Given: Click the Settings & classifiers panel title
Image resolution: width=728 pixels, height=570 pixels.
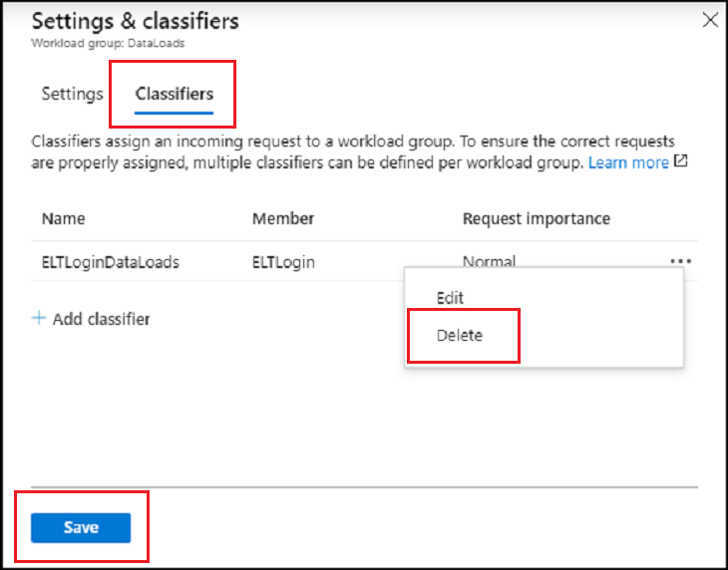Looking at the screenshot, I should pyautogui.click(x=135, y=21).
